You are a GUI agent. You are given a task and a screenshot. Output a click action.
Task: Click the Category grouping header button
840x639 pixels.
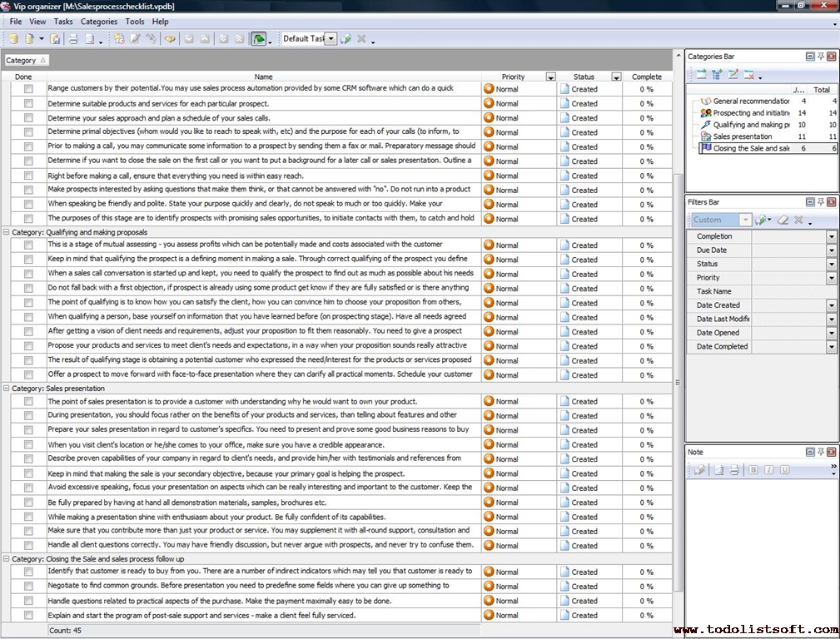pos(27,60)
